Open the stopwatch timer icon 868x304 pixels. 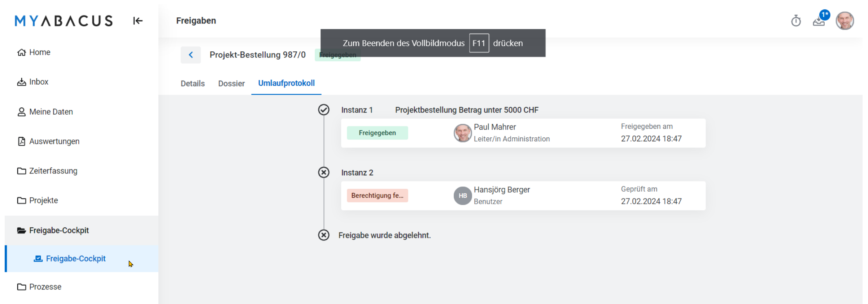click(796, 21)
